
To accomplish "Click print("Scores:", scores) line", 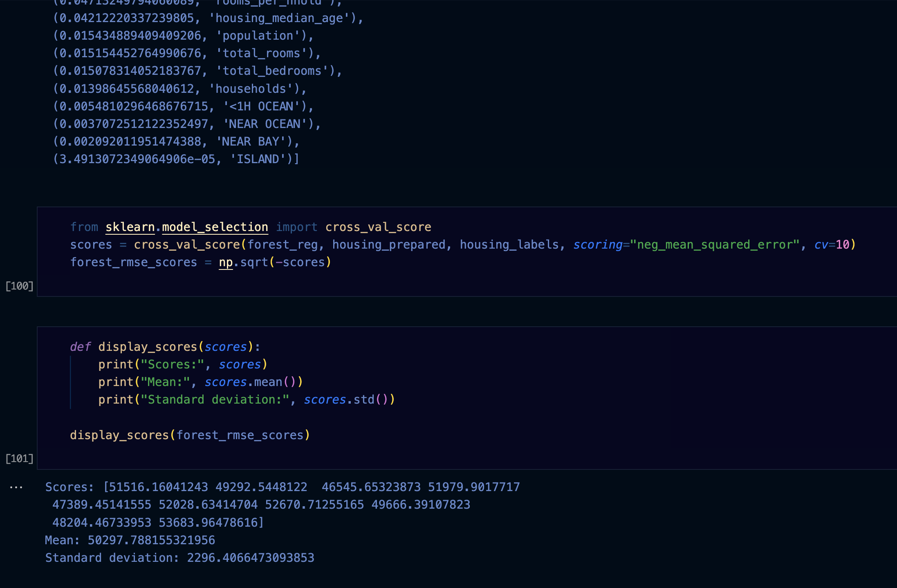I will pyautogui.click(x=183, y=364).
